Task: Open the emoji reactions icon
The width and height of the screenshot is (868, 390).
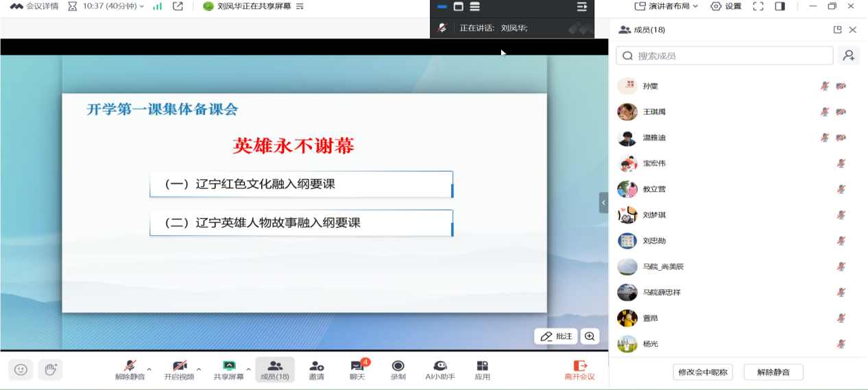Action: pos(21,369)
